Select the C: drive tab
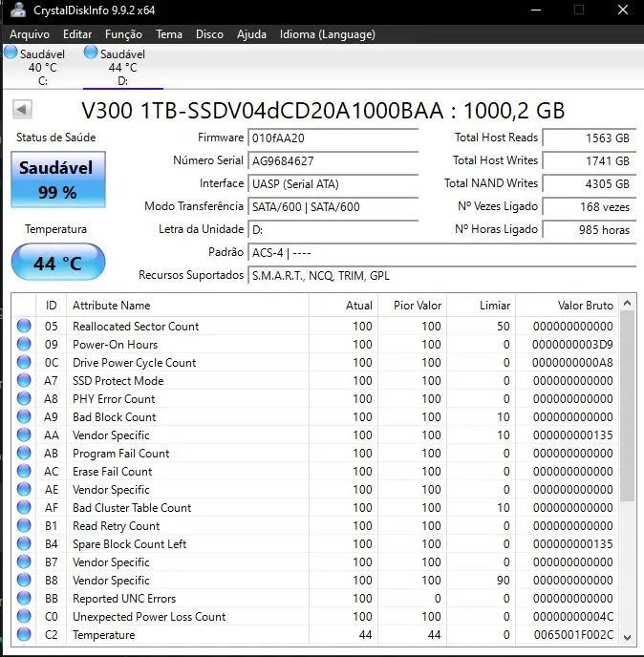The image size is (644, 657). [42, 67]
